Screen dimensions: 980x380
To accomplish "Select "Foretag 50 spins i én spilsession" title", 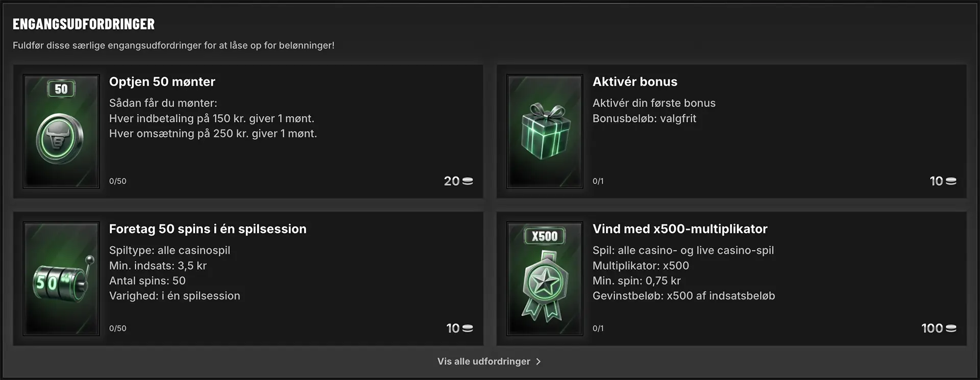I will click(208, 229).
